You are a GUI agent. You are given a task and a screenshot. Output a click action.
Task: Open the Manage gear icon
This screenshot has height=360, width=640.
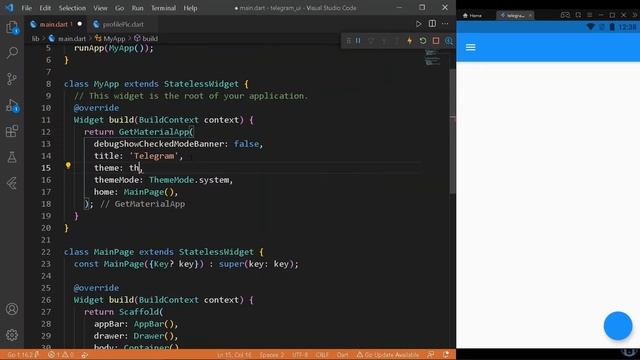pos(12,335)
